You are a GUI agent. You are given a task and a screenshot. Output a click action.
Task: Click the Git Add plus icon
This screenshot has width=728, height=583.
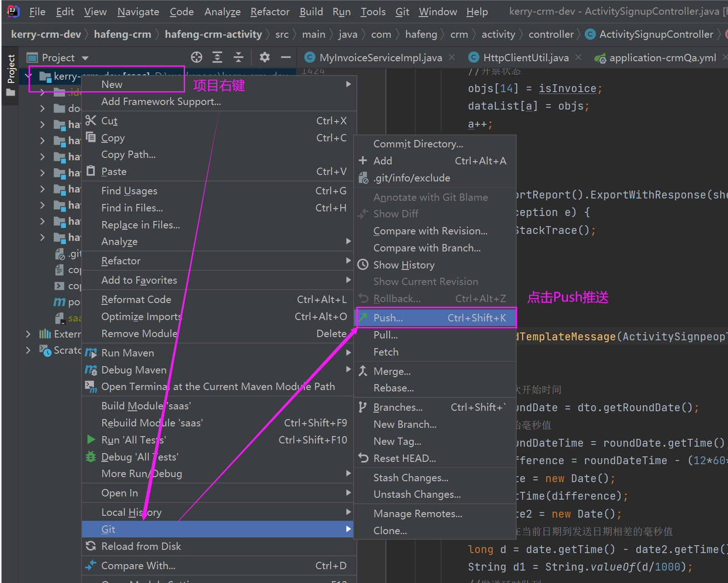point(363,160)
